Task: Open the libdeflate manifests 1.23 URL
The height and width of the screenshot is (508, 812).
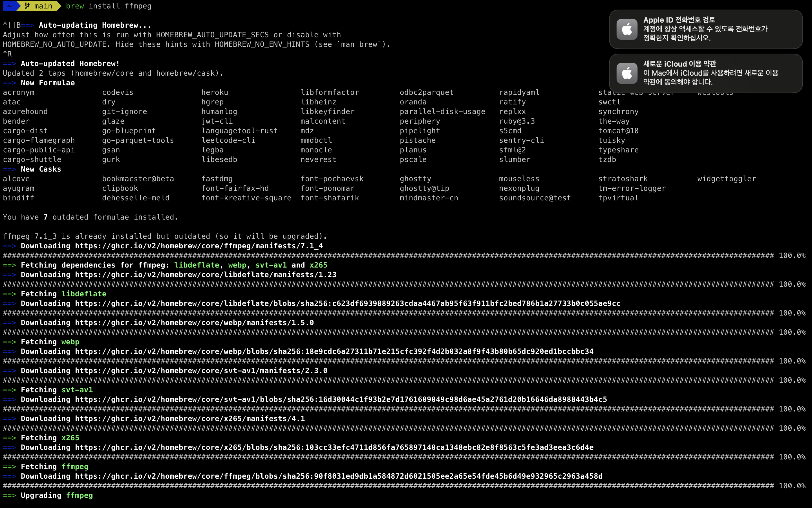Action: coord(206,275)
